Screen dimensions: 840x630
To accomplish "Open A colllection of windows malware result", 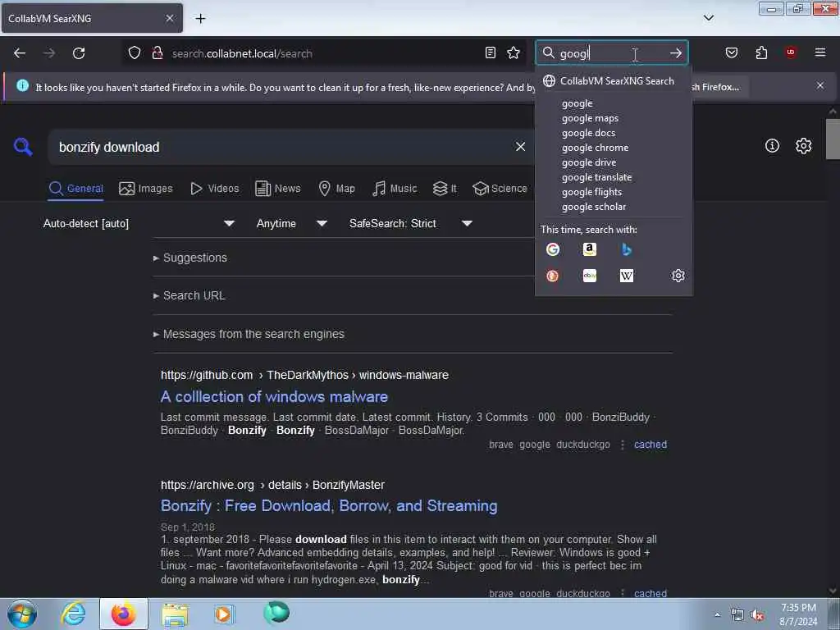I will click(x=274, y=396).
